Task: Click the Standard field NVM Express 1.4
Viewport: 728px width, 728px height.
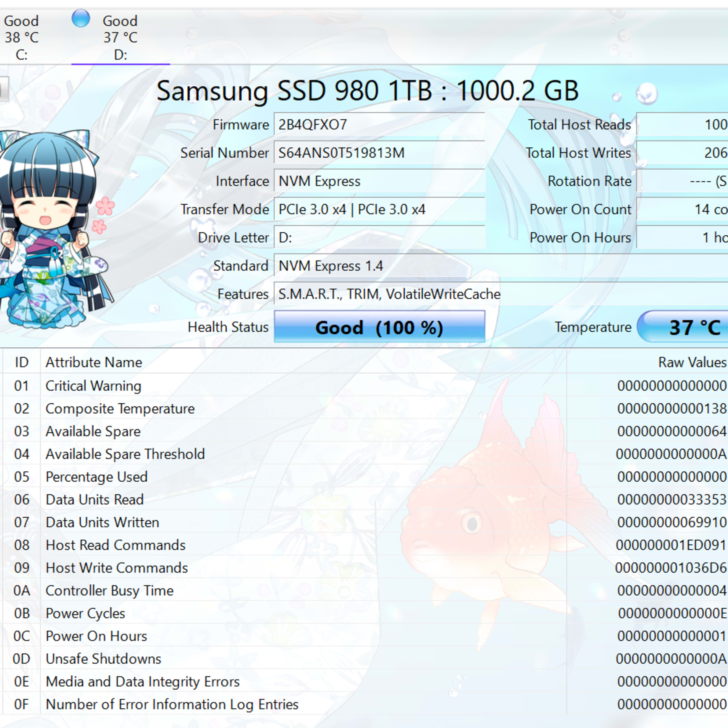Action: point(501,266)
